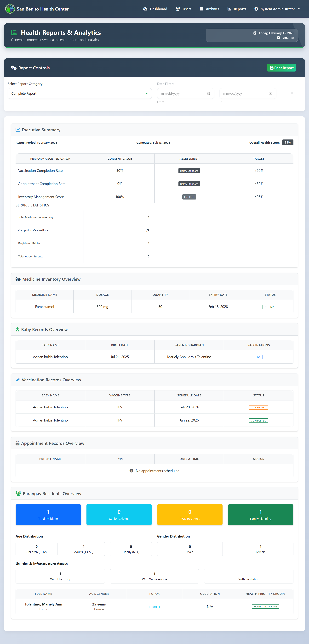Click the baby icon beside Baby Records Overview

click(17, 329)
